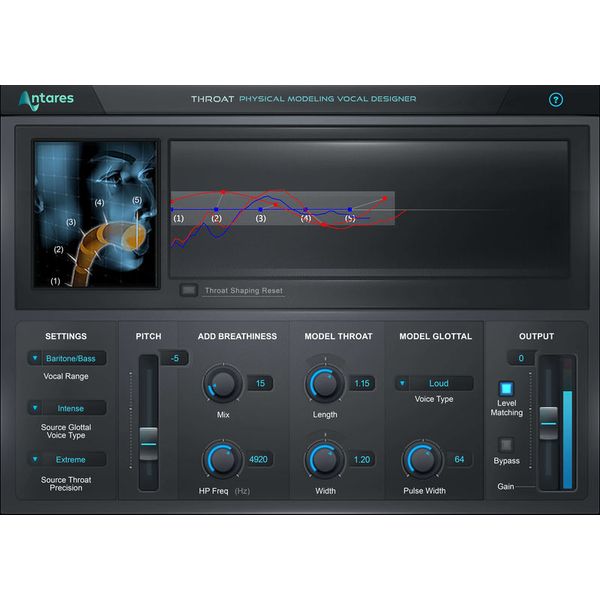The height and width of the screenshot is (600, 600).
Task: Open the Loud voice type dropdown
Action: coord(433,383)
